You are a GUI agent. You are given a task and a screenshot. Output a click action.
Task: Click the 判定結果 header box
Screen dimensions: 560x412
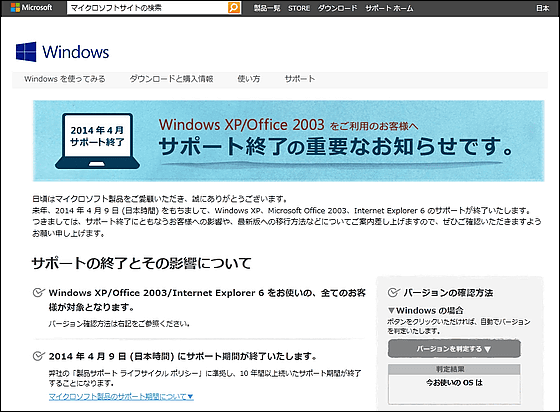tap(454, 369)
